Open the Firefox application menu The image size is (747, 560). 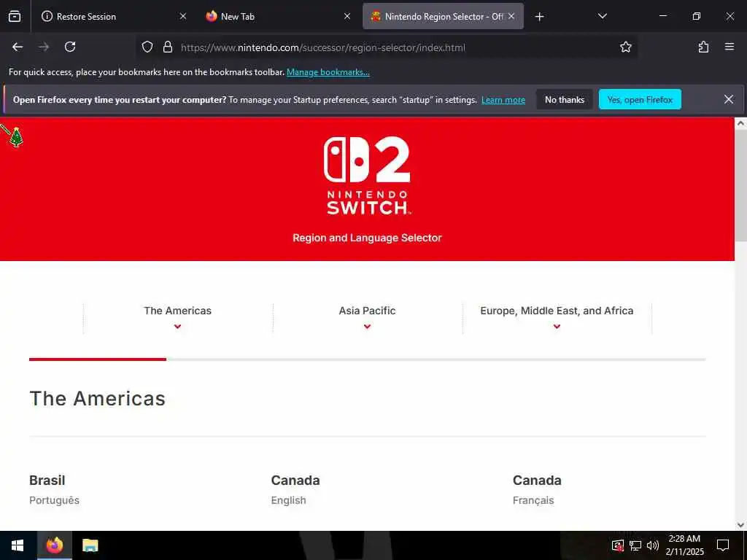(x=729, y=47)
